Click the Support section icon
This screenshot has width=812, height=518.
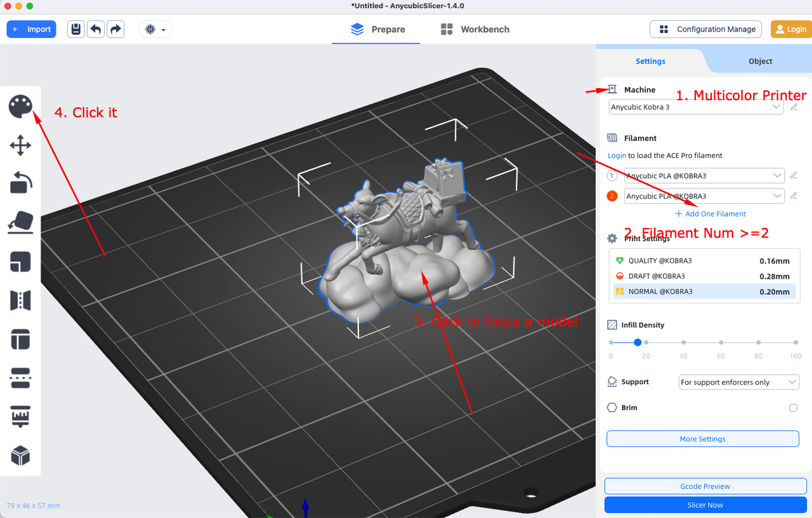tap(612, 382)
